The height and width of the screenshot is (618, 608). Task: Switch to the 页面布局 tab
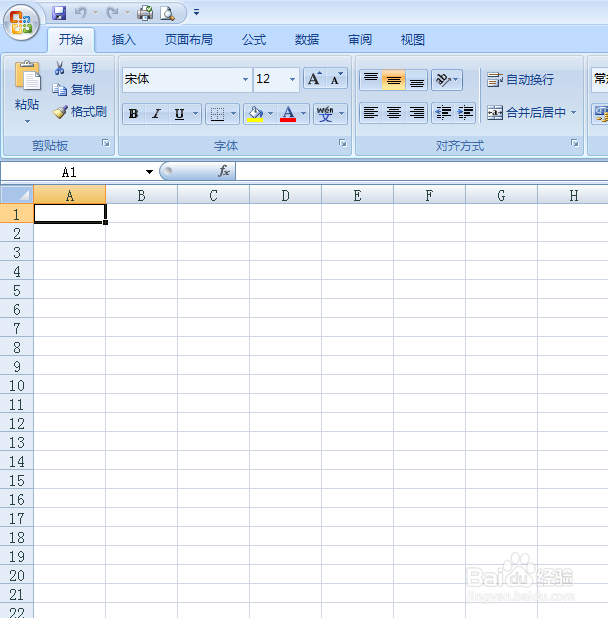click(189, 39)
